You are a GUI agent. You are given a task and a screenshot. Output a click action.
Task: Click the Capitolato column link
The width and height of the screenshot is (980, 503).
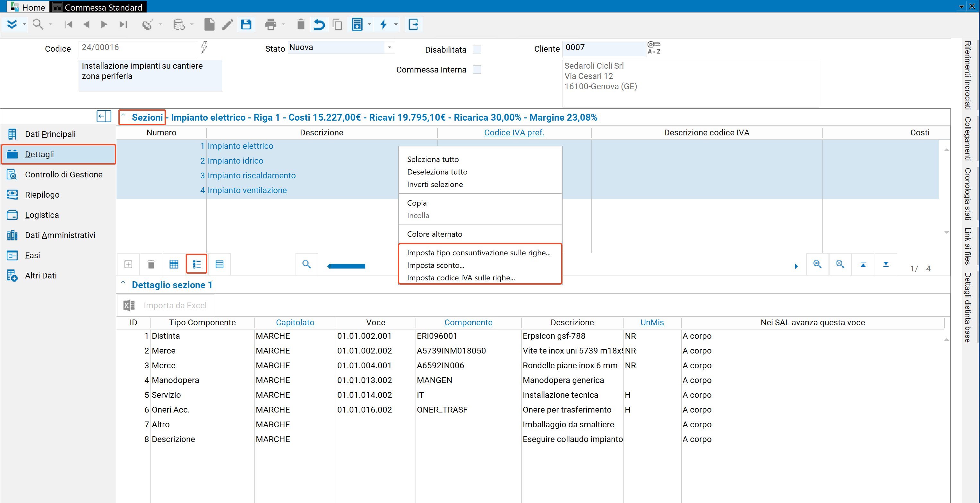click(295, 322)
